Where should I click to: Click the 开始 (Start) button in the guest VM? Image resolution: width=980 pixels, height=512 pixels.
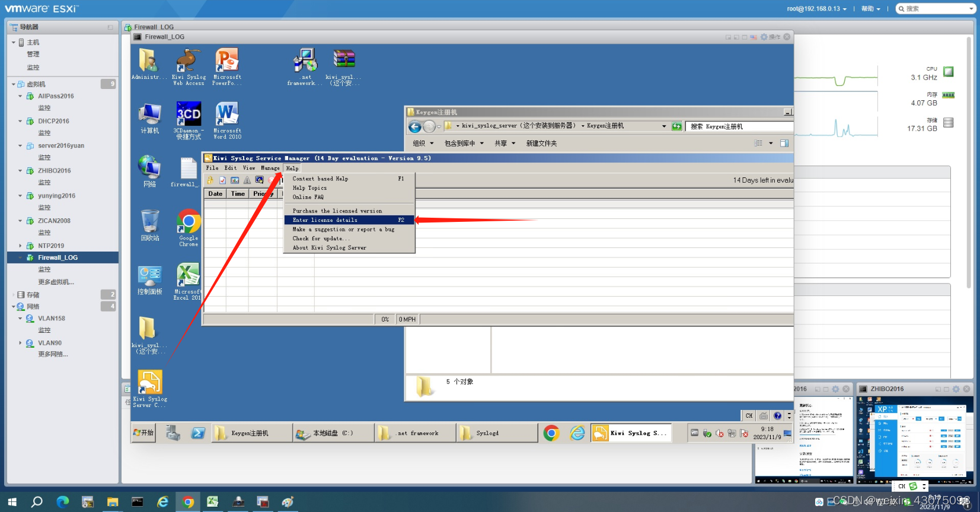[x=143, y=433]
